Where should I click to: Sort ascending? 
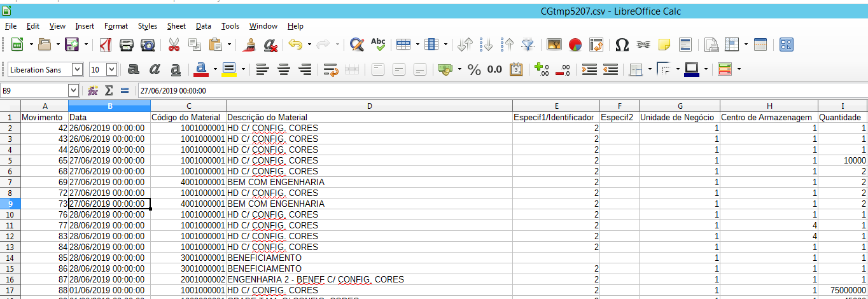coord(487,45)
